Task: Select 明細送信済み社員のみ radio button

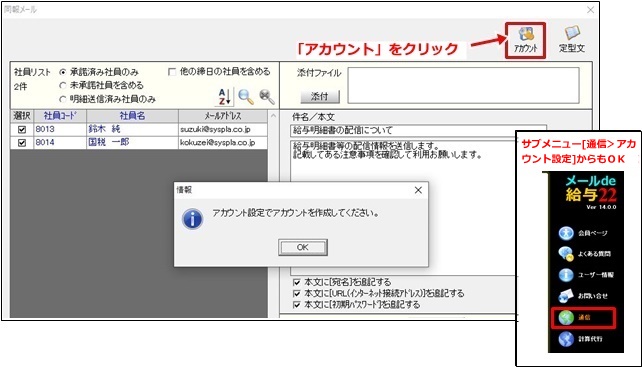Action: [63, 99]
